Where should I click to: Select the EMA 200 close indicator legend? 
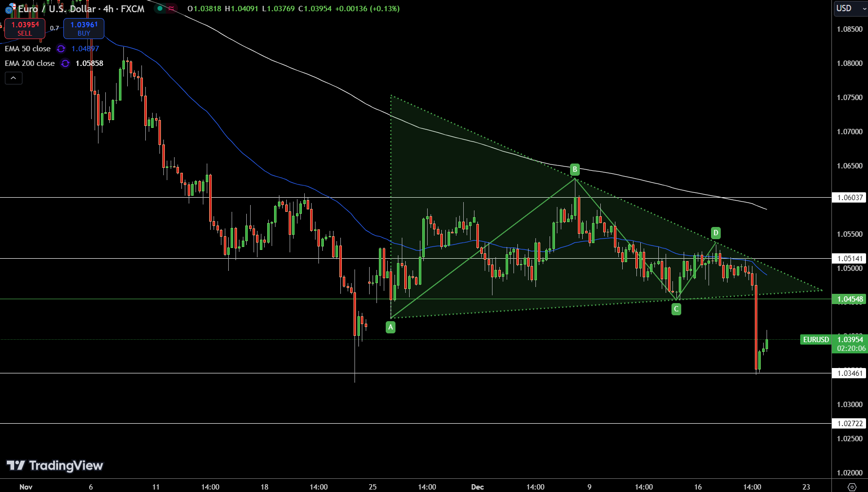pos(30,63)
